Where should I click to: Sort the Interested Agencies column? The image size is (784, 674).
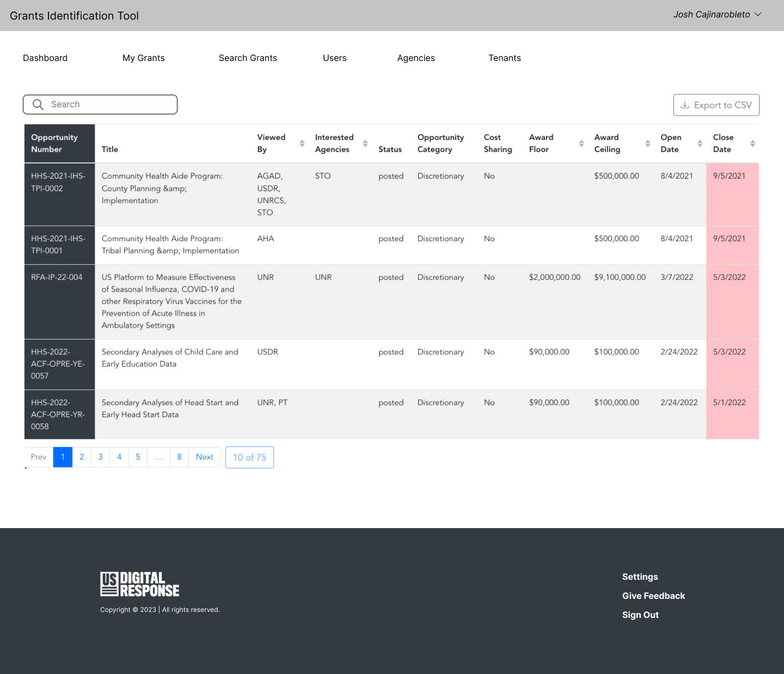pos(365,143)
